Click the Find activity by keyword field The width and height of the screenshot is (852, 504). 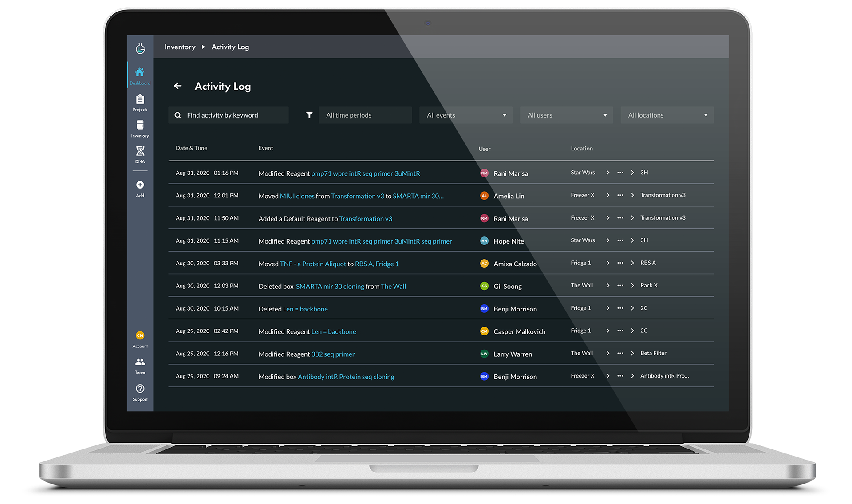(229, 115)
